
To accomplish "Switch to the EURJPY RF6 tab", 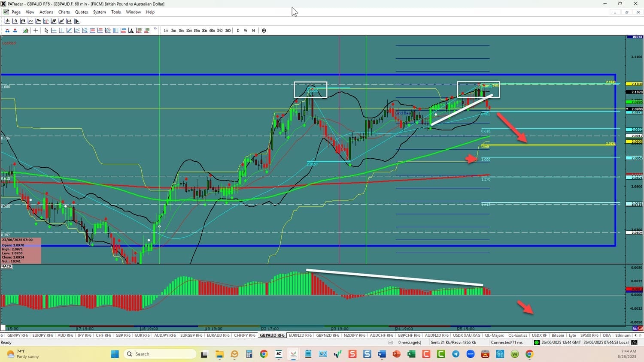I will 43,335.
